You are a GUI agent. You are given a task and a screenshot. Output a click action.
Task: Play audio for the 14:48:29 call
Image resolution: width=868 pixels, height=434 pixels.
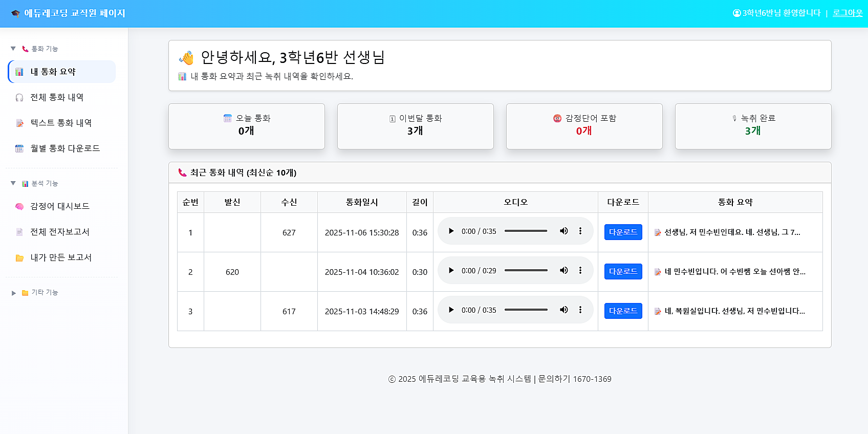[451, 310]
